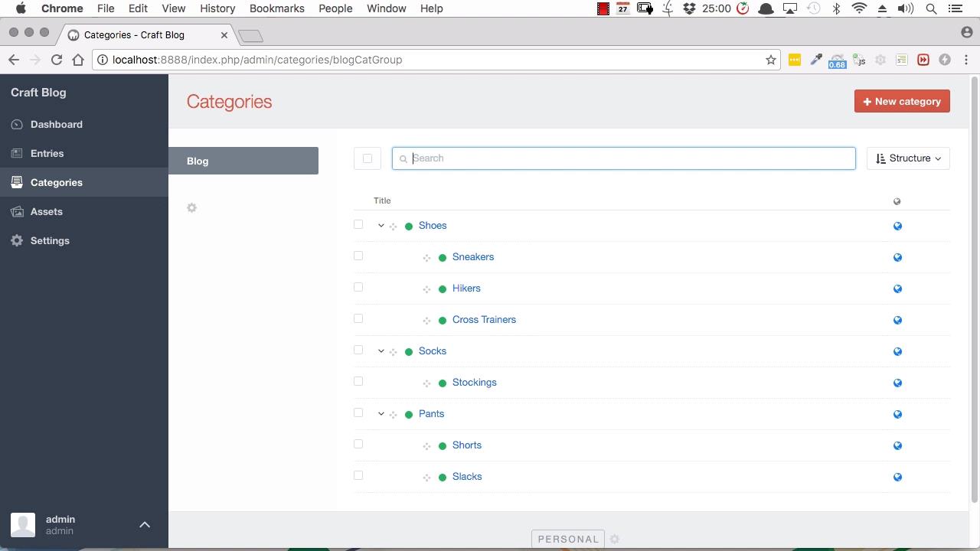Open the Entries section link
This screenshot has height=551, width=980.
click(84, 153)
